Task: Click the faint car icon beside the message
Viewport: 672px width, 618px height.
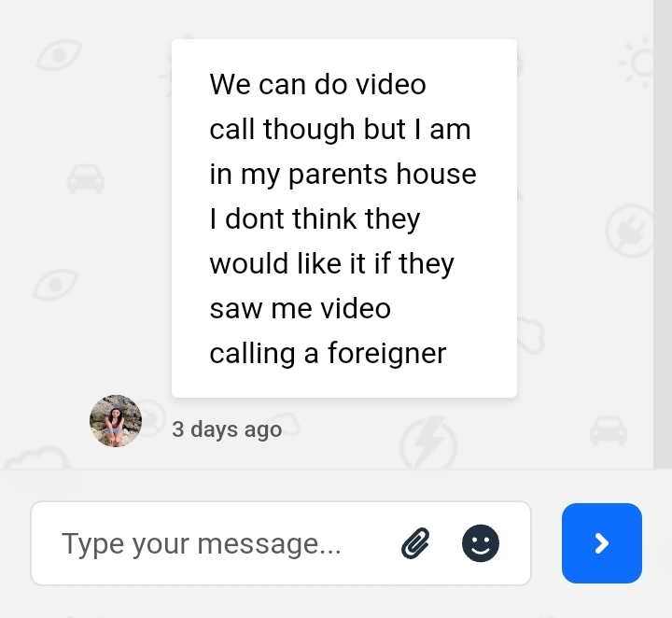Action: pos(86,178)
